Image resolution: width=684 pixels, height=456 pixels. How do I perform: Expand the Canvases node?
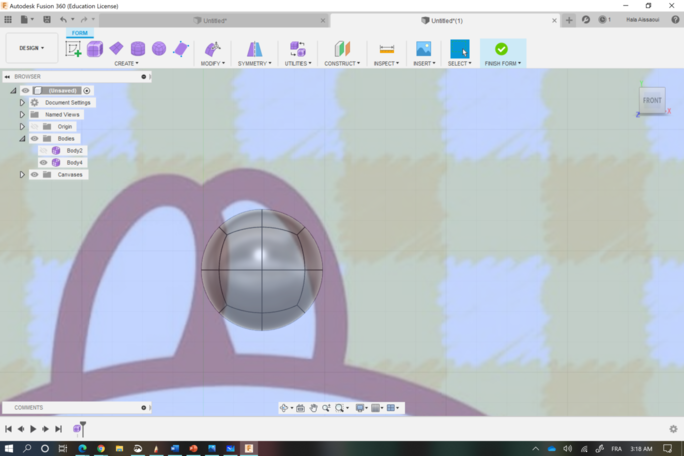(x=22, y=175)
